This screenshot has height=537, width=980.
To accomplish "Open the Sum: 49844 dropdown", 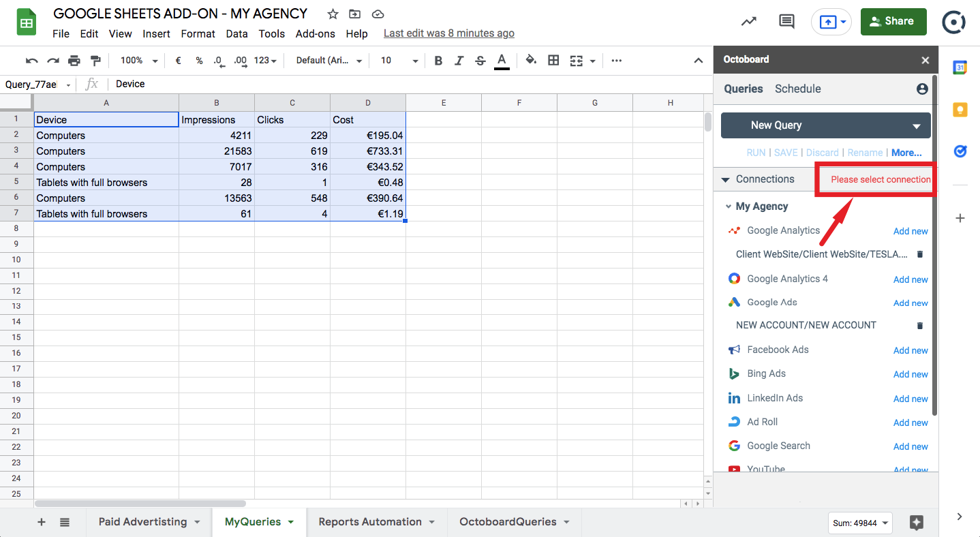I will 861,523.
